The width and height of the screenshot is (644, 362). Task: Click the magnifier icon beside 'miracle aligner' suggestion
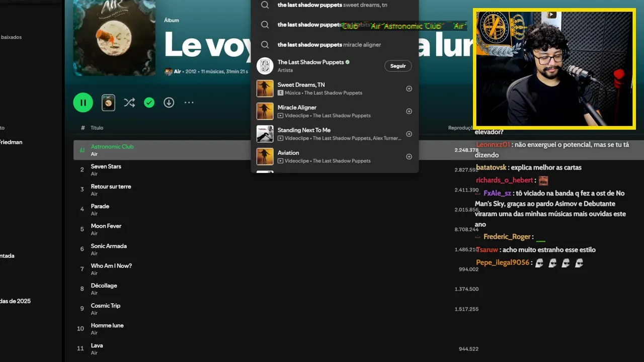pos(265,45)
